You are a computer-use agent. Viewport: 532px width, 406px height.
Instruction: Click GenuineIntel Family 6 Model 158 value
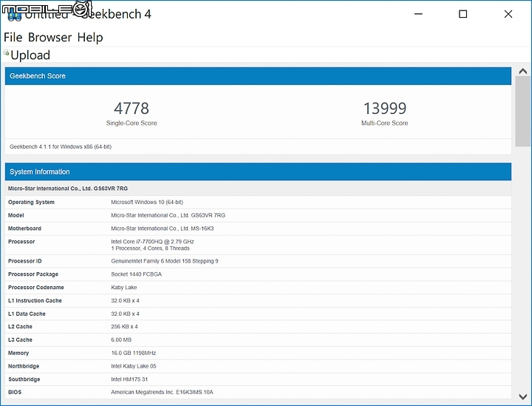[165, 261]
